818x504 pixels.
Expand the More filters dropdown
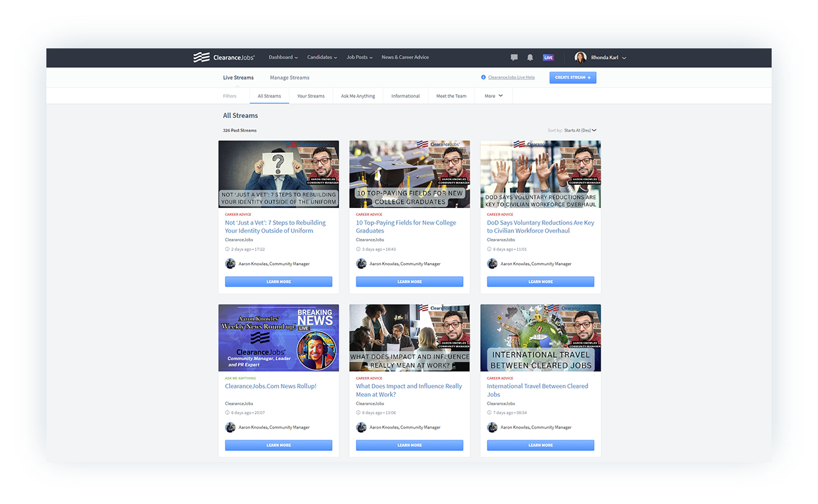493,96
